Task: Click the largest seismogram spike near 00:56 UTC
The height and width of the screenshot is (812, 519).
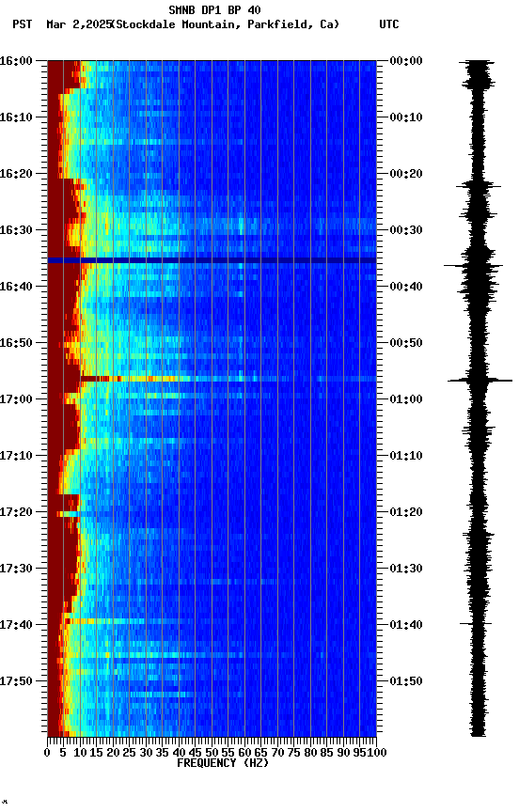Action: (480, 381)
